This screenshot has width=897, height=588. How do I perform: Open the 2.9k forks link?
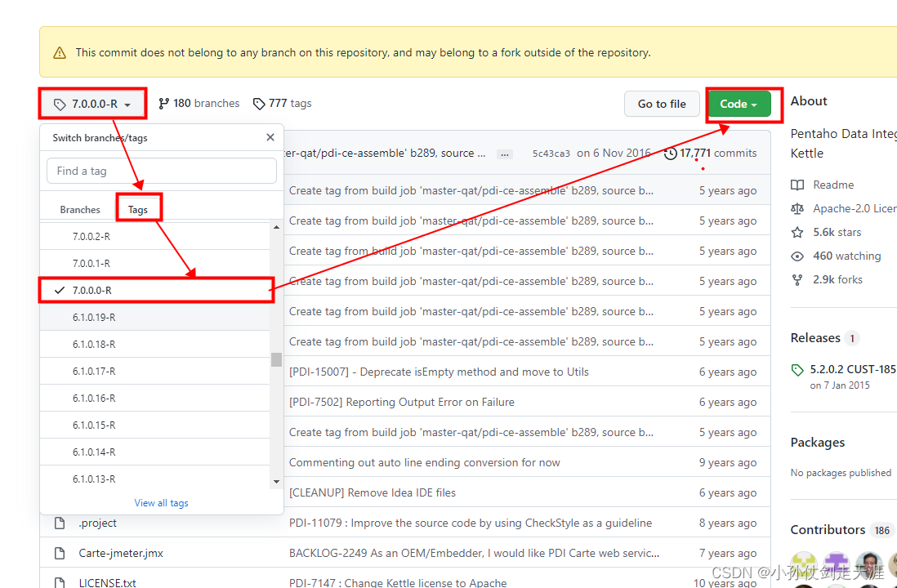(837, 279)
